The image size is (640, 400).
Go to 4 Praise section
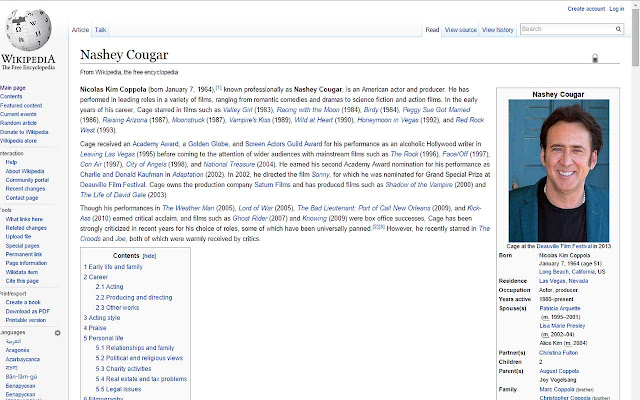95,328
